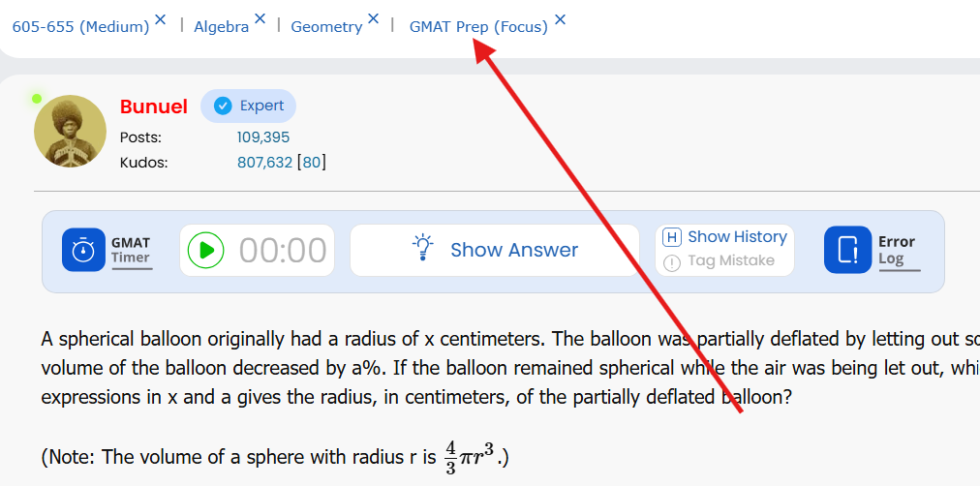980x486 pixels.
Task: Open the 605-655 (Medium) tag link
Action: point(80,27)
